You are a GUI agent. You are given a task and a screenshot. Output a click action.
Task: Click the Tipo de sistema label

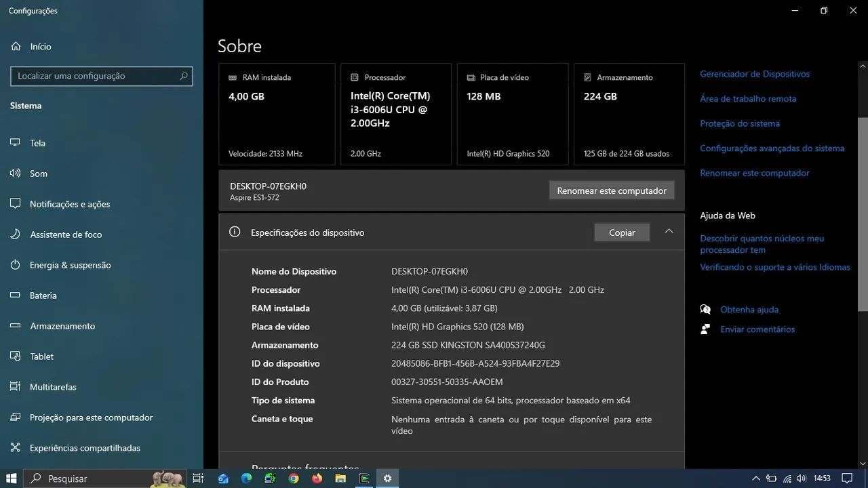(x=283, y=401)
